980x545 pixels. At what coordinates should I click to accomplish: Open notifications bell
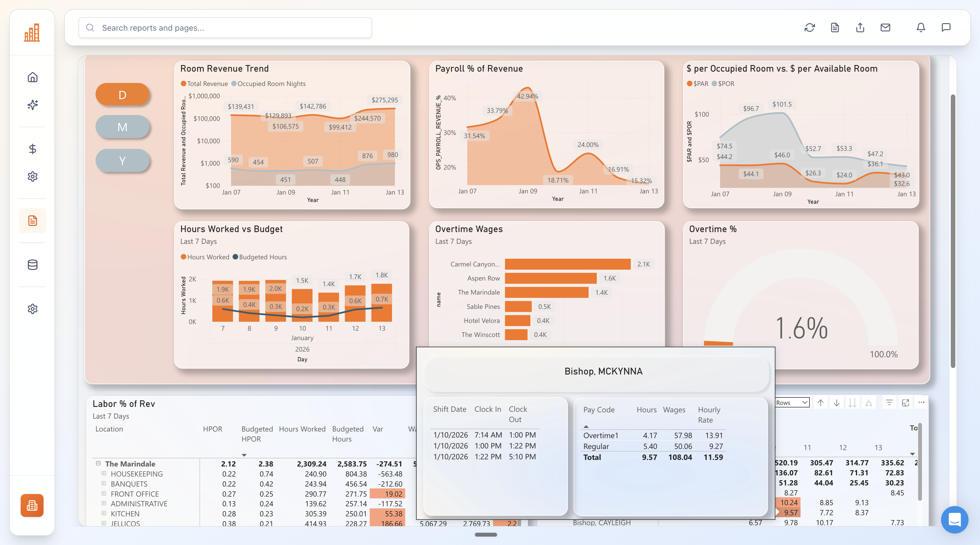921,28
